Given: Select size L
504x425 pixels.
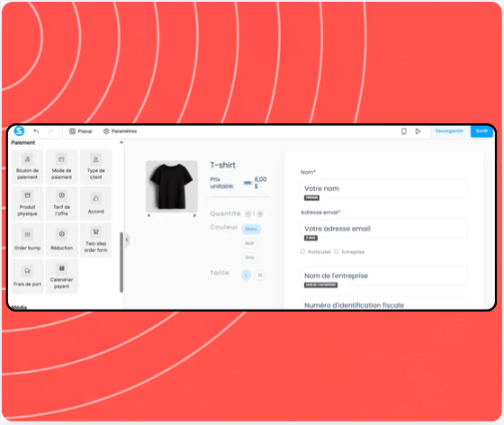Looking at the screenshot, I should [246, 276].
